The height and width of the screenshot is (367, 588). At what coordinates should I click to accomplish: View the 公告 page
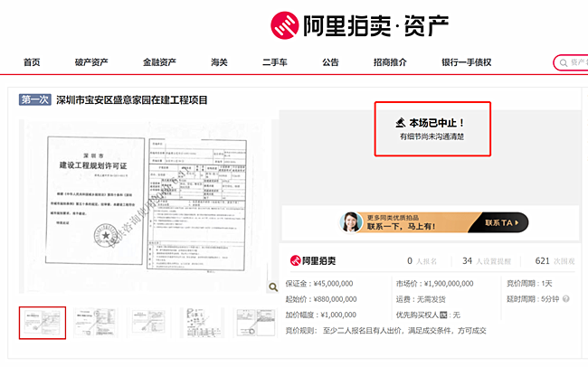pyautogui.click(x=330, y=62)
